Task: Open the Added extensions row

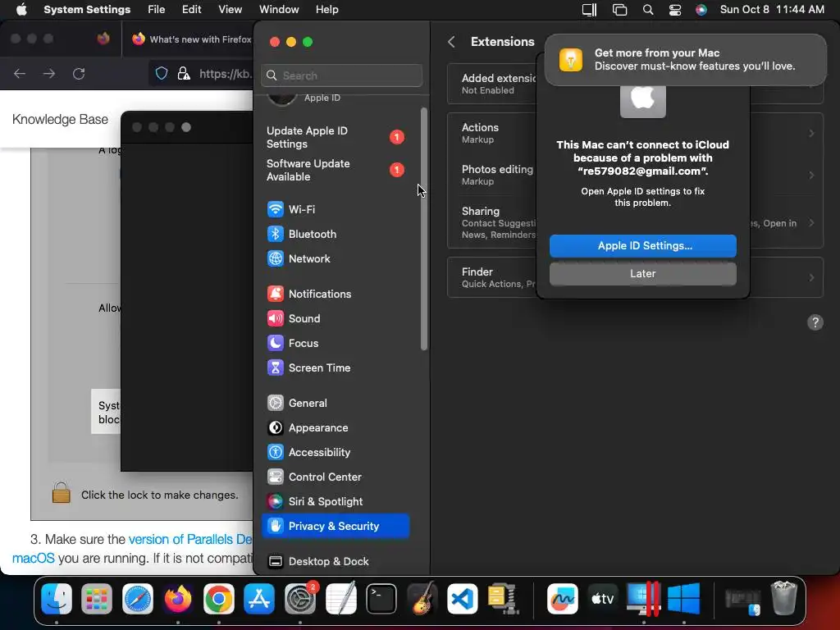Action: pos(635,84)
